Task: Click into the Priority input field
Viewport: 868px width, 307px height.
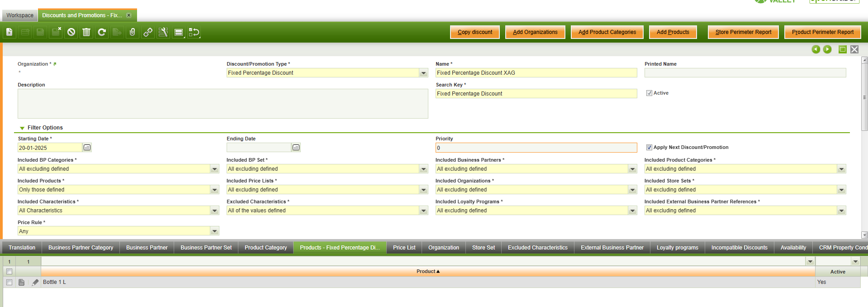Action: [536, 148]
